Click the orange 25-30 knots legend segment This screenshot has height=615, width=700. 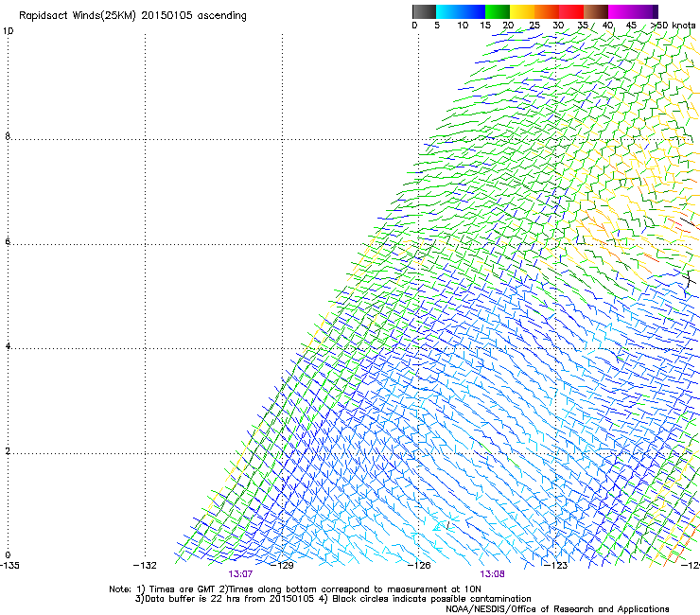pos(547,11)
